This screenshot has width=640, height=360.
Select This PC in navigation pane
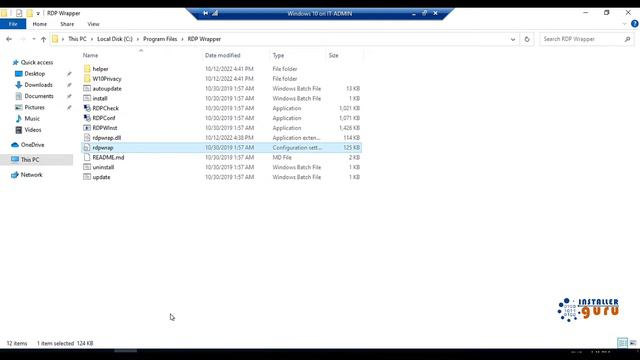[30, 160]
